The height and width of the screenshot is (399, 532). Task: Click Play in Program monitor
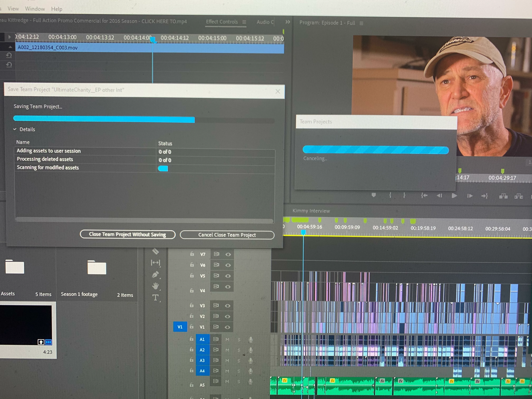(454, 196)
